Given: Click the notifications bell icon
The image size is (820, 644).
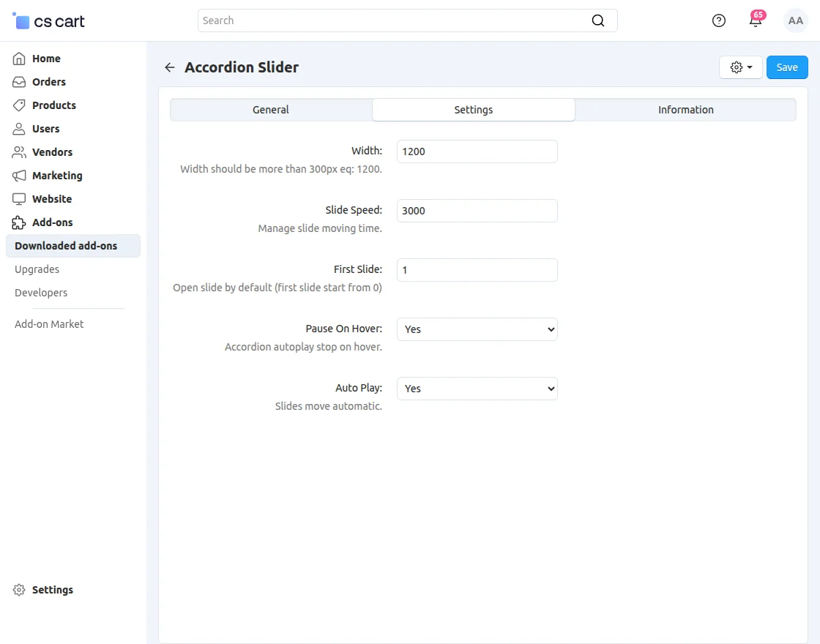Looking at the screenshot, I should coord(756,20).
